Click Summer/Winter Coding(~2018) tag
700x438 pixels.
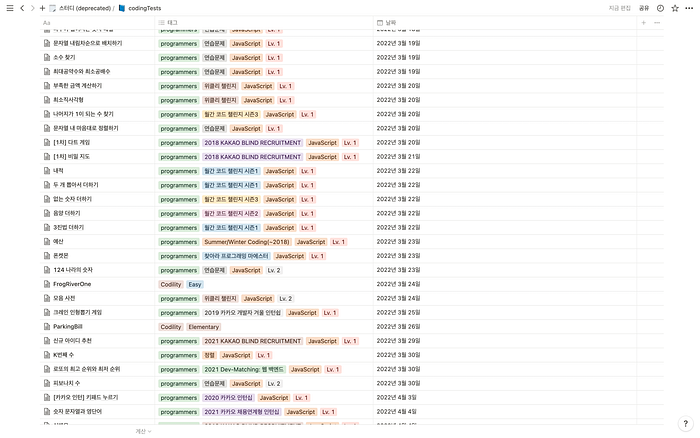tap(246, 242)
